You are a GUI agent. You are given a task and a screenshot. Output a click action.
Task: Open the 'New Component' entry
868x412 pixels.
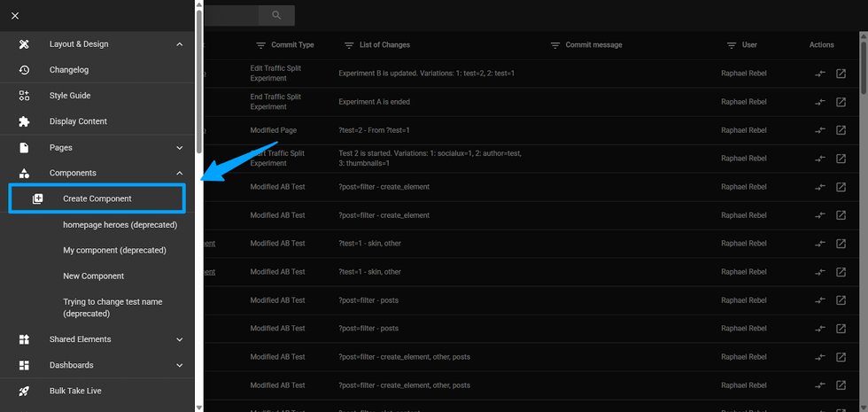point(94,276)
